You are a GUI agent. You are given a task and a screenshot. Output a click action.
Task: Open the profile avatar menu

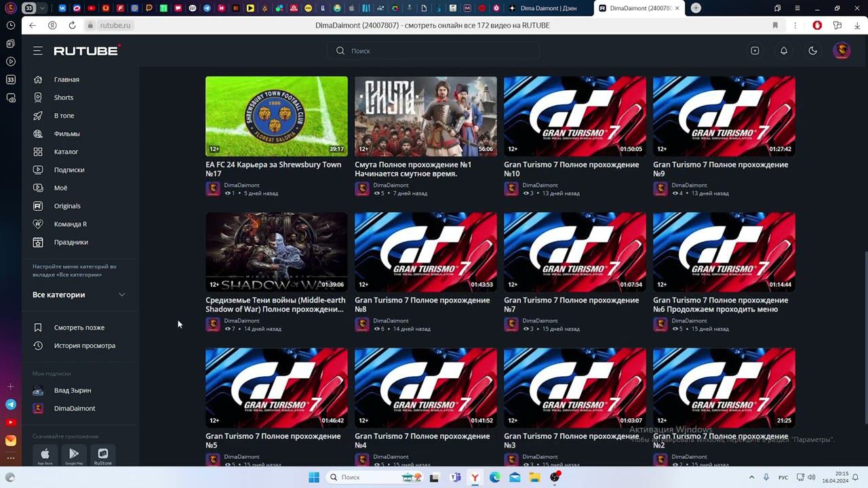(x=842, y=51)
